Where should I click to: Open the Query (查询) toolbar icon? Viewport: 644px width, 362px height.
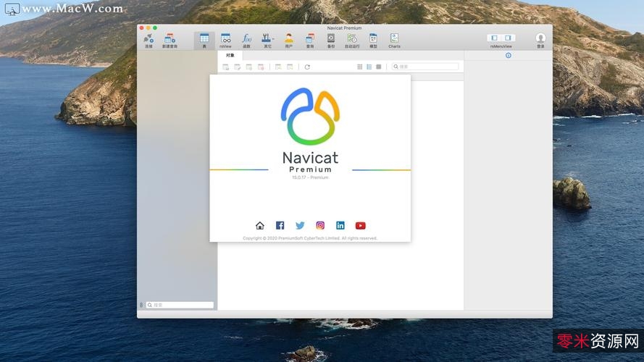point(310,38)
